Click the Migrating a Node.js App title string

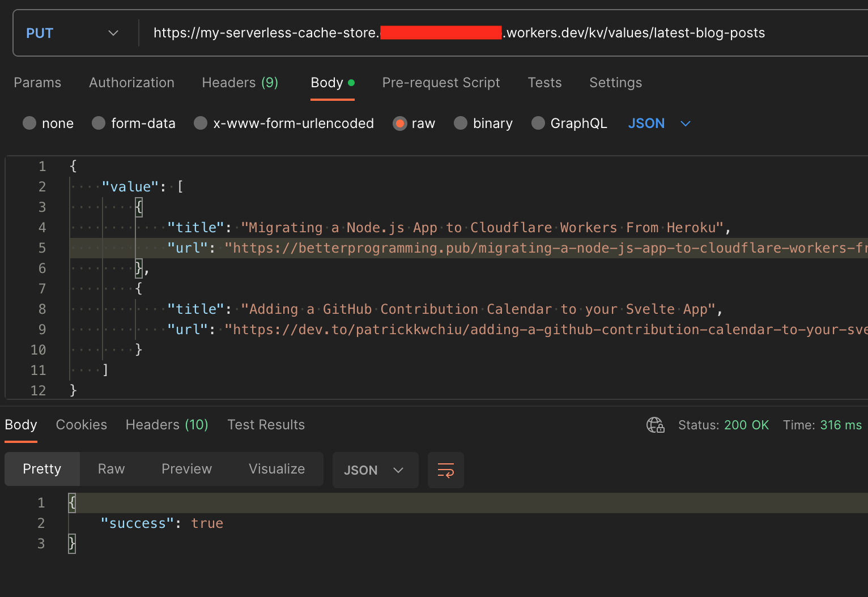coord(482,228)
